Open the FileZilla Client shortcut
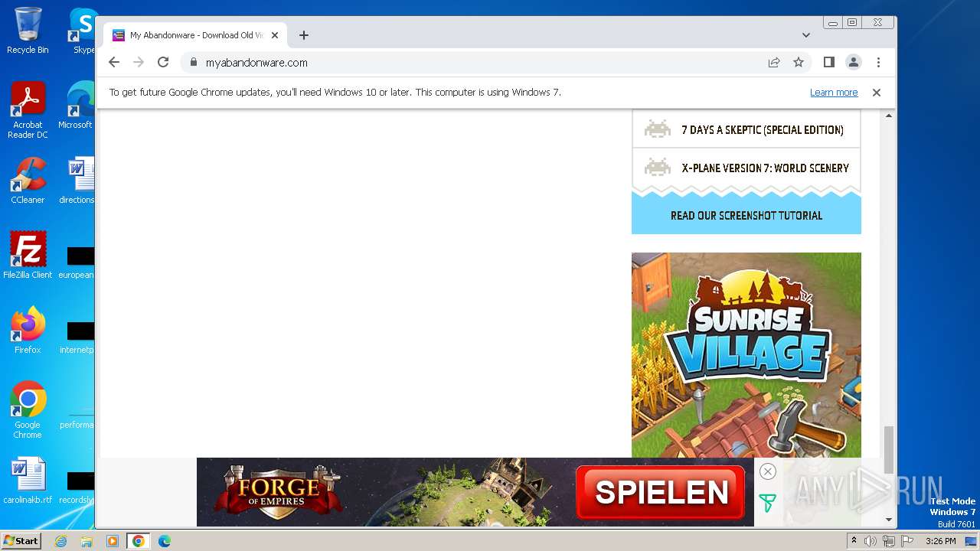 [x=28, y=255]
